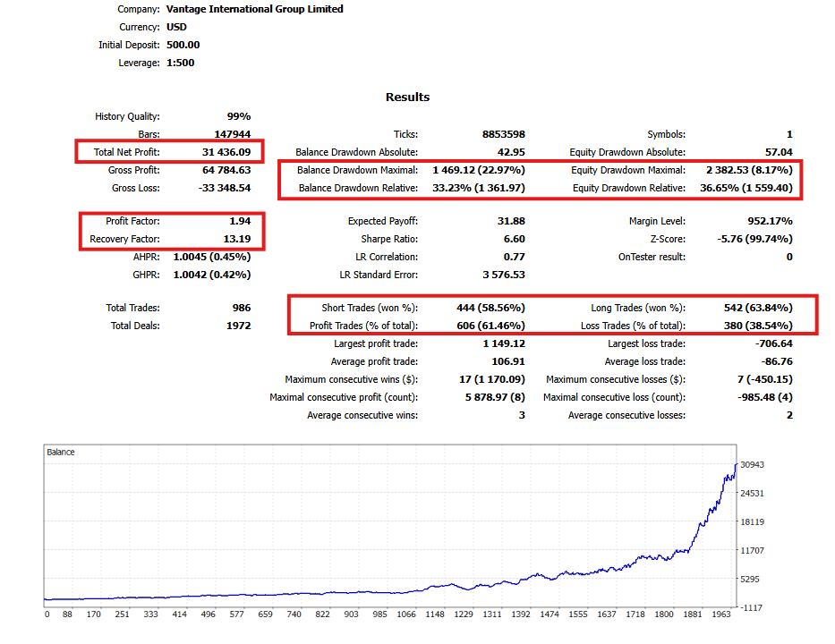Click the Initial Deposit value 500.00
835x644 pixels.
point(183,45)
